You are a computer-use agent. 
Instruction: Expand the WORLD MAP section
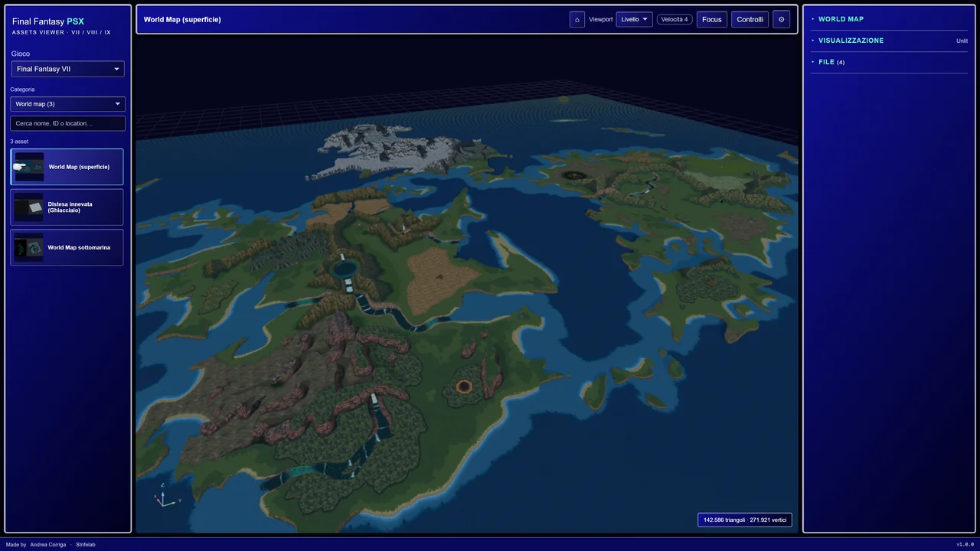click(x=889, y=19)
